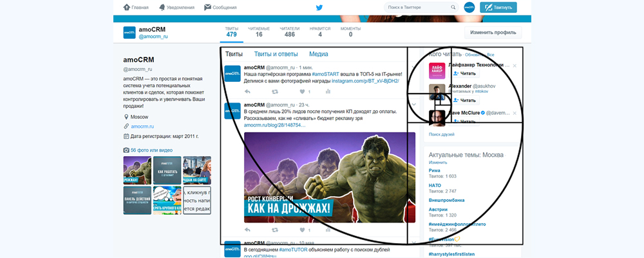Reply to the amoSTART tweet
The image size is (644, 258).
point(247,92)
